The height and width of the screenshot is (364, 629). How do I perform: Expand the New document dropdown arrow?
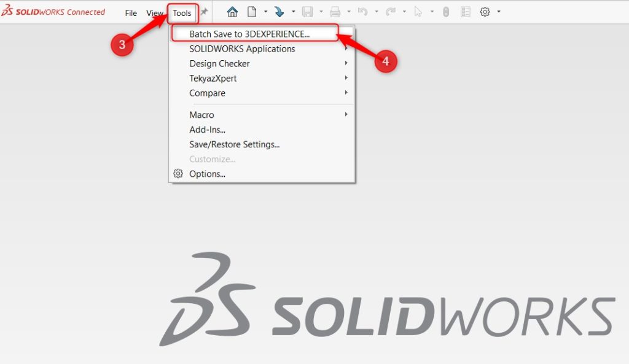coord(265,12)
